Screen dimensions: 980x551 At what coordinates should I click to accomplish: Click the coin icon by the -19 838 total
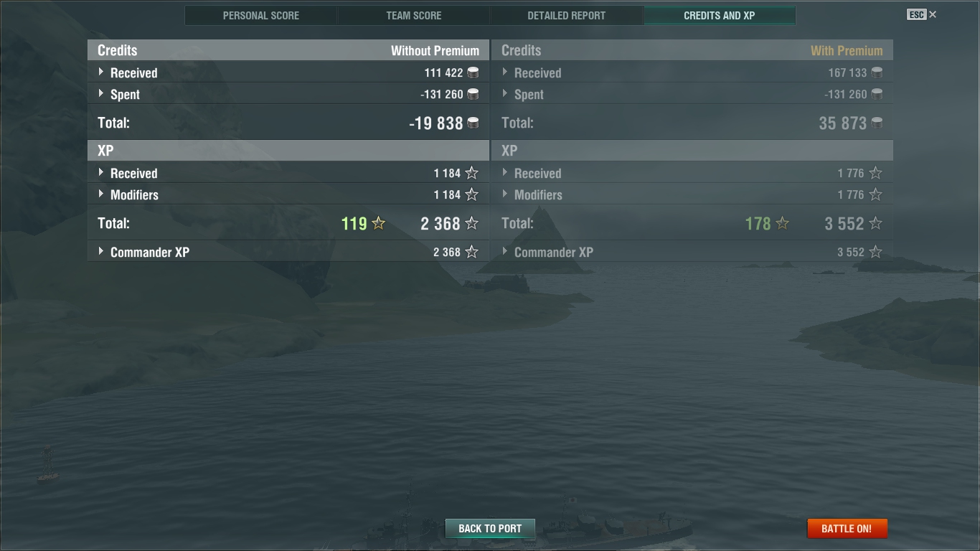click(x=473, y=123)
